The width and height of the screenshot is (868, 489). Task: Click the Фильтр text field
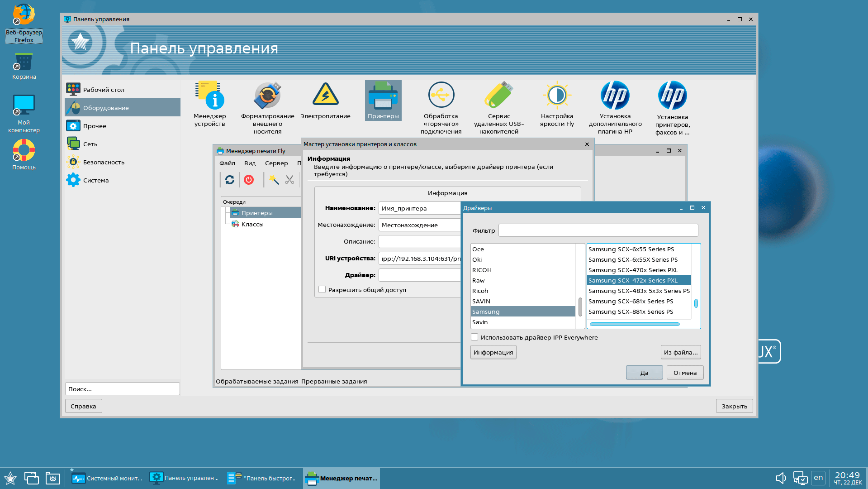(x=598, y=230)
